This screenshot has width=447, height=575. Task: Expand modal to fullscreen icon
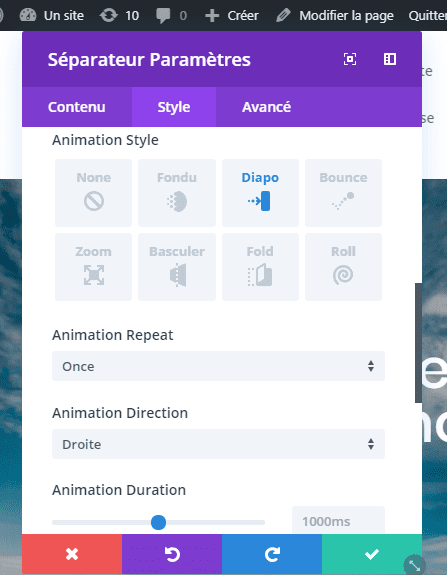click(350, 59)
